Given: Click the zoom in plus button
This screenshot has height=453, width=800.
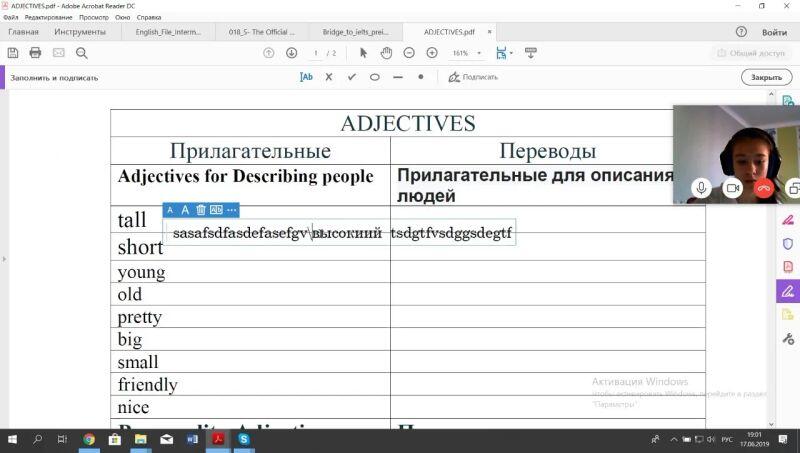Looking at the screenshot, I should pyautogui.click(x=433, y=53).
